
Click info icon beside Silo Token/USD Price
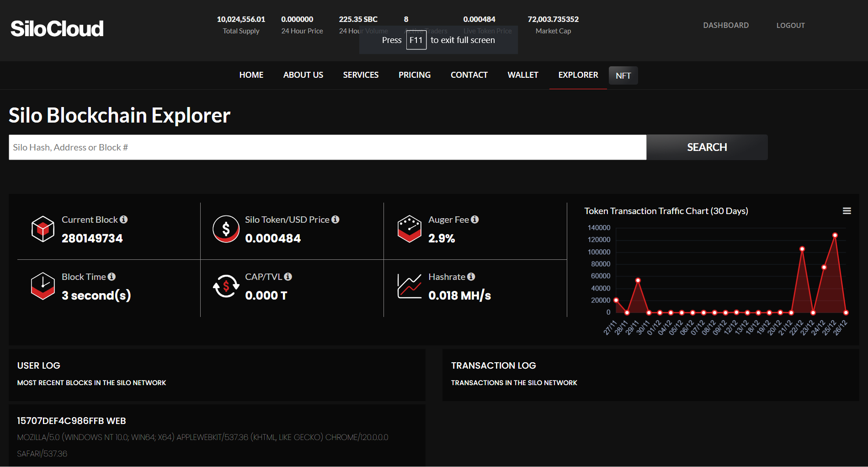coord(335,220)
